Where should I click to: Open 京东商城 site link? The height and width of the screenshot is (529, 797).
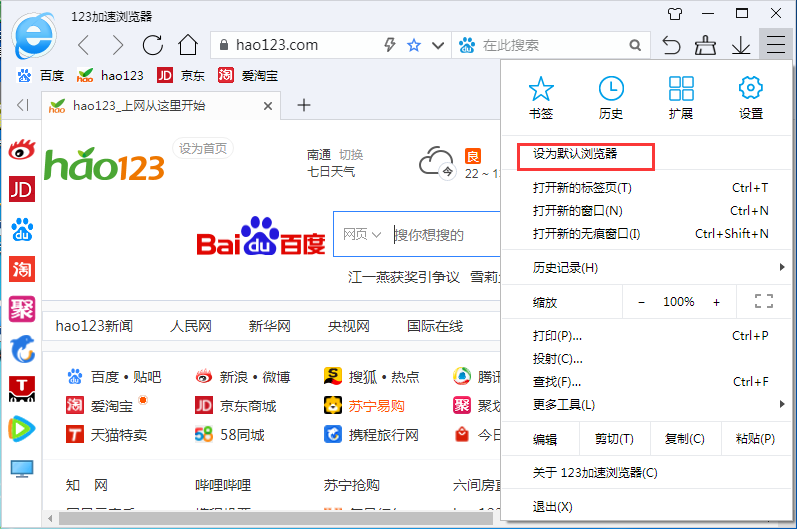pos(236,406)
